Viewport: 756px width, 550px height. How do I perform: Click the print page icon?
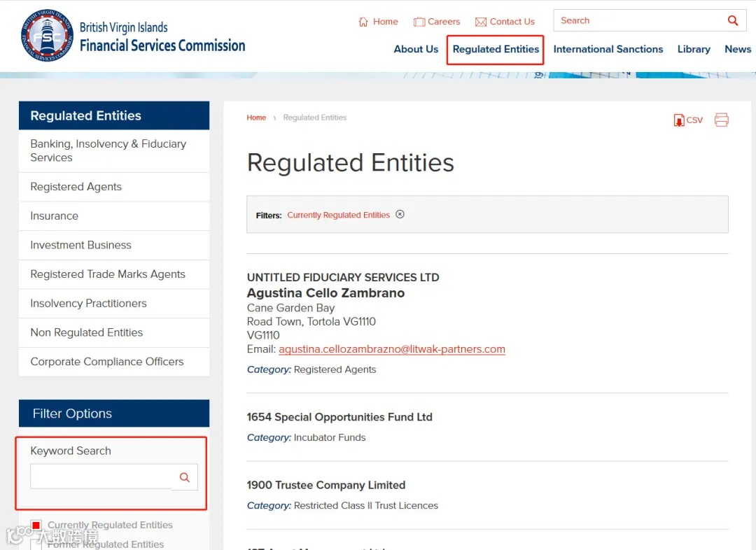721,120
